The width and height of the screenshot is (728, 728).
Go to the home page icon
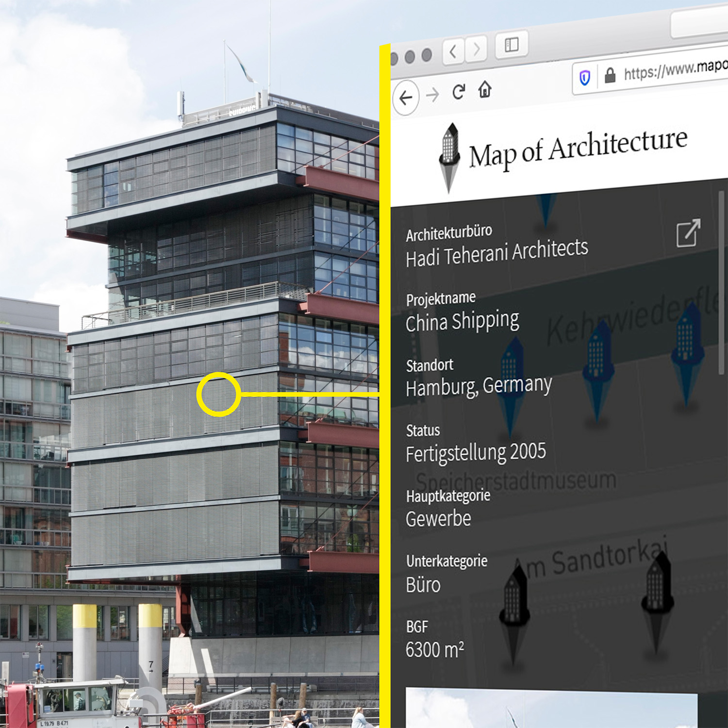point(485,89)
